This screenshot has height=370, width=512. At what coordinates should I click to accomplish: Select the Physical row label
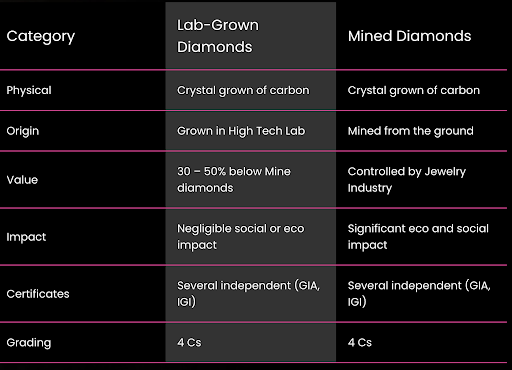[x=29, y=90]
